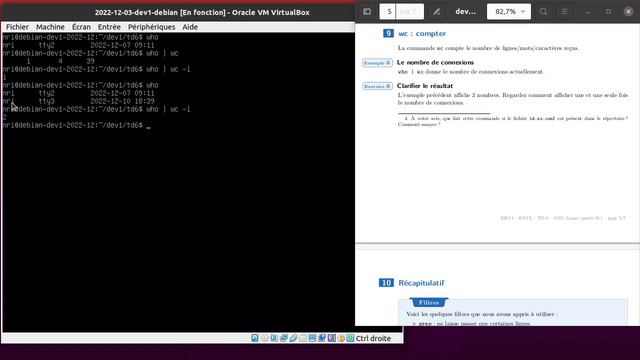
Task: Maximize the PDF viewer window
Action: [x=608, y=11]
